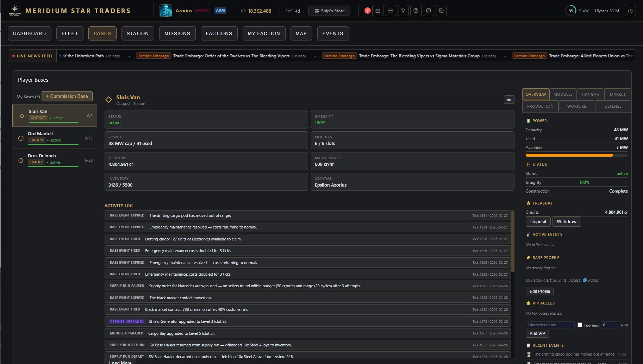
Task: Open the settings gear icon
Action: tap(441, 11)
